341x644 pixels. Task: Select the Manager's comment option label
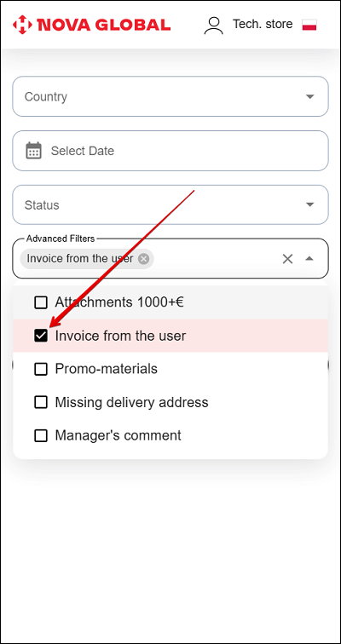(x=118, y=435)
